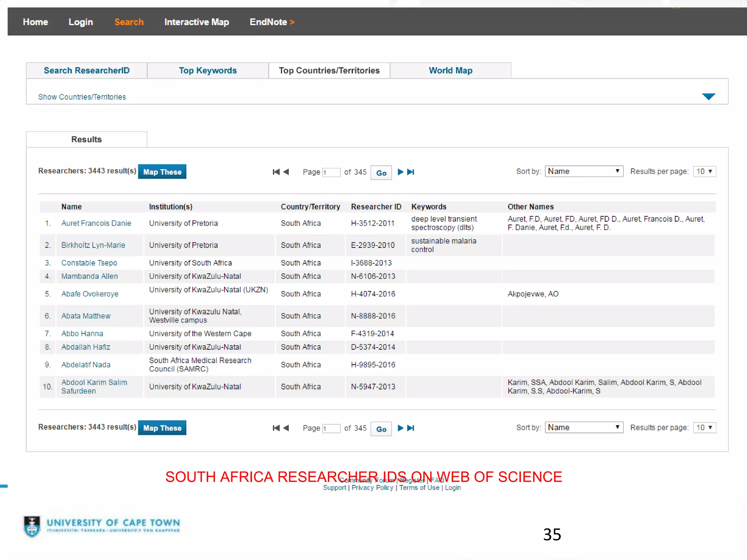Screen dimensions: 747x560
Task: Open Interactive Map menu item
Action: [x=197, y=22]
